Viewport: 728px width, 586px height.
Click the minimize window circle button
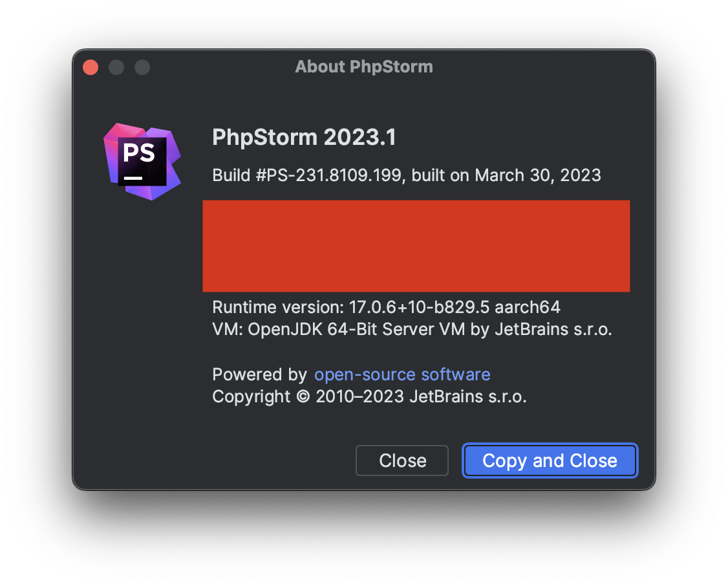[x=116, y=67]
